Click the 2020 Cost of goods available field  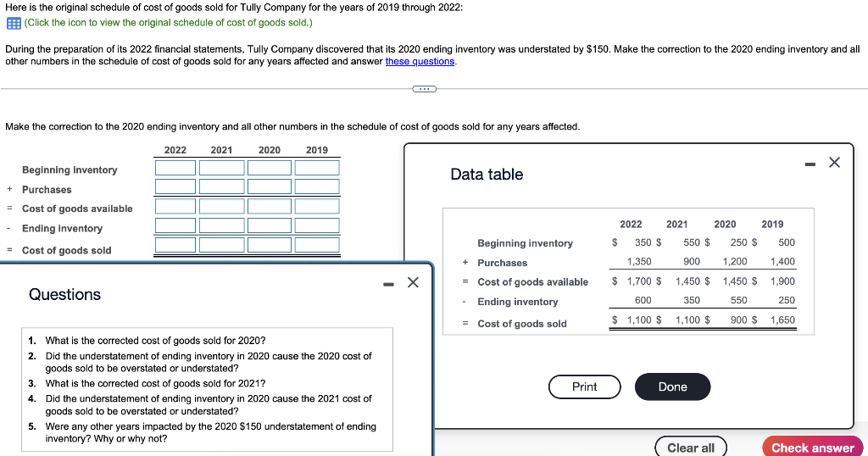(269, 207)
